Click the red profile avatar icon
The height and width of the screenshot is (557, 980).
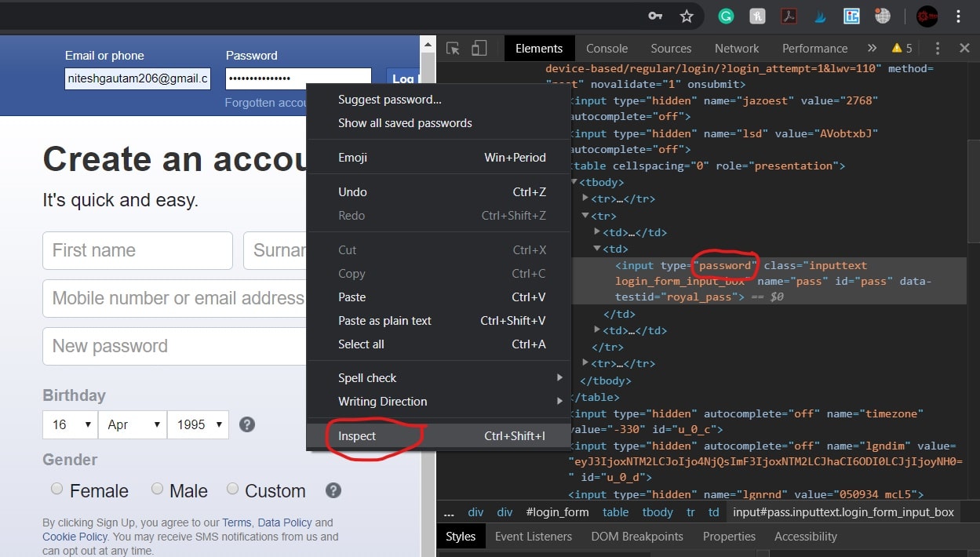tap(927, 16)
